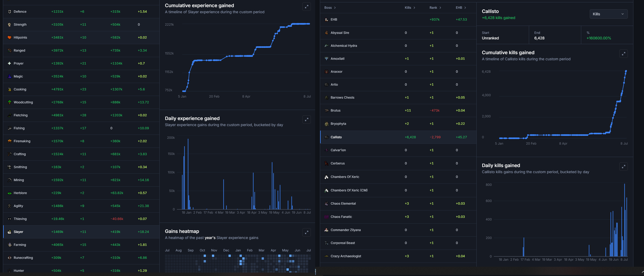Click Callisto's +45.27 EHB value
The image size is (644, 276).
coord(461,137)
